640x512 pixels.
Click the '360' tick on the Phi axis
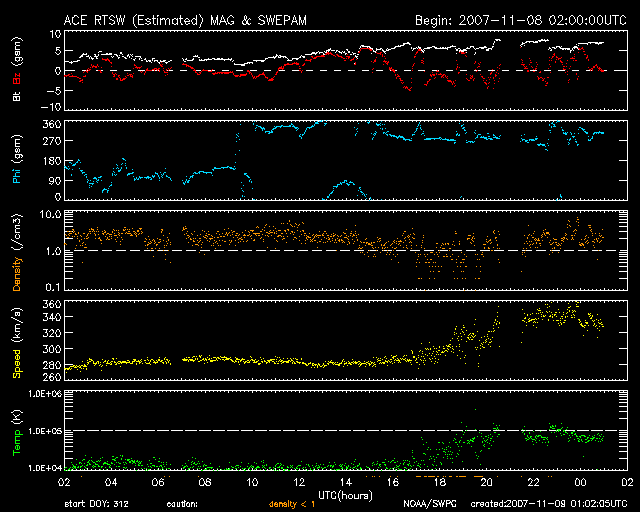click(52, 124)
